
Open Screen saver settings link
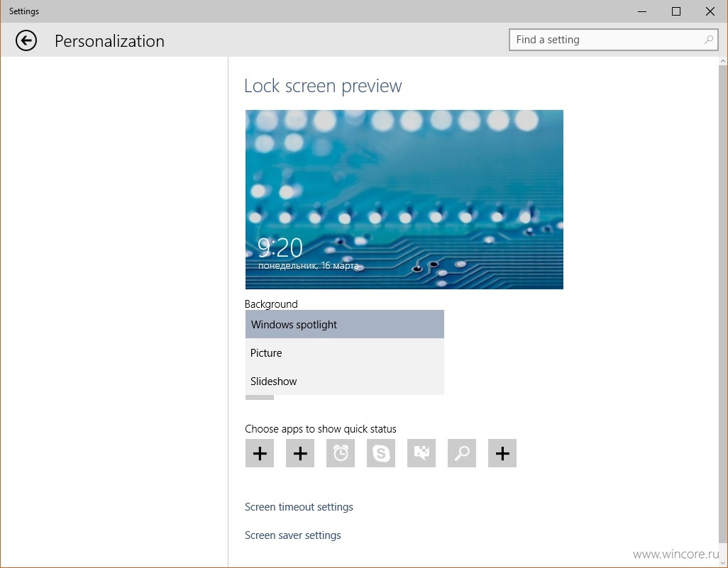(x=293, y=535)
